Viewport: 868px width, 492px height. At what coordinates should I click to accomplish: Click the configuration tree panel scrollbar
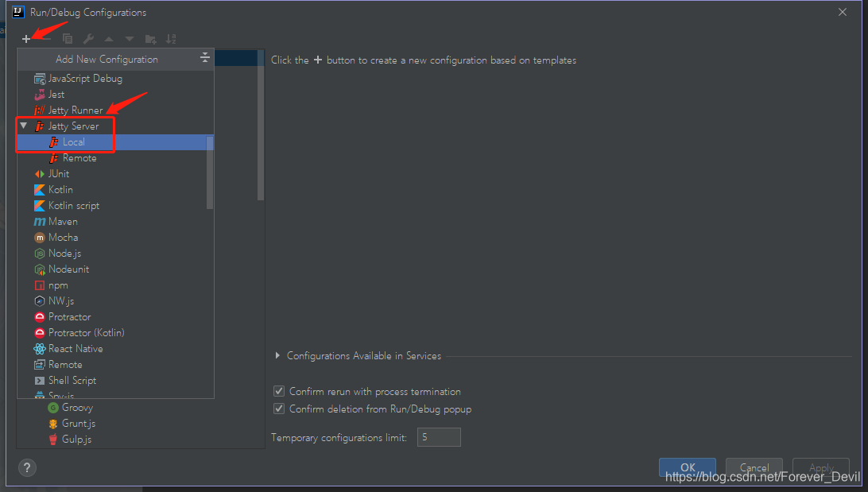pyautogui.click(x=261, y=125)
